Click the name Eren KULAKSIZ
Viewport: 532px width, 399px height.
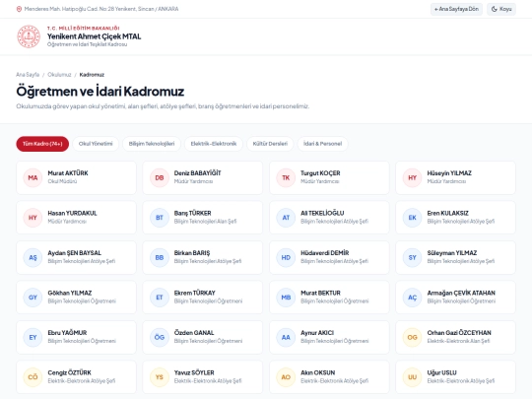[x=448, y=213]
